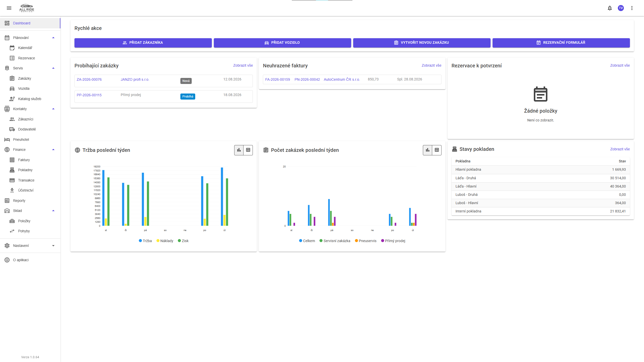Open the TV user avatar menu
644x362 pixels.
[x=621, y=8]
